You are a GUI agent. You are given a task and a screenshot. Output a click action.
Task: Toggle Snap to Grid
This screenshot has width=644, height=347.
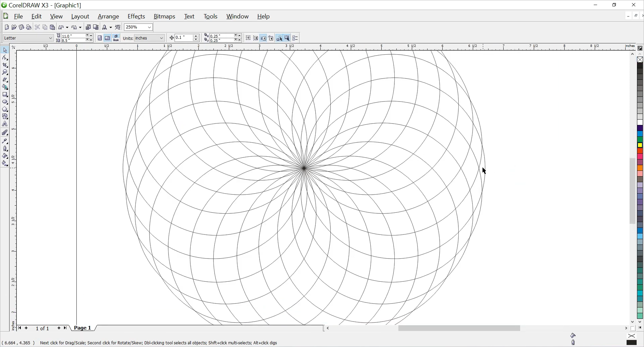(x=248, y=38)
